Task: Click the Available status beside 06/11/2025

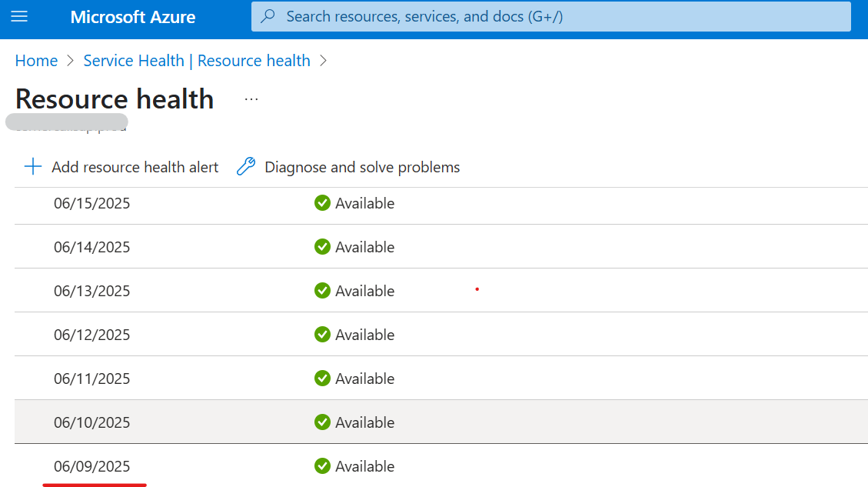Action: tap(322, 378)
